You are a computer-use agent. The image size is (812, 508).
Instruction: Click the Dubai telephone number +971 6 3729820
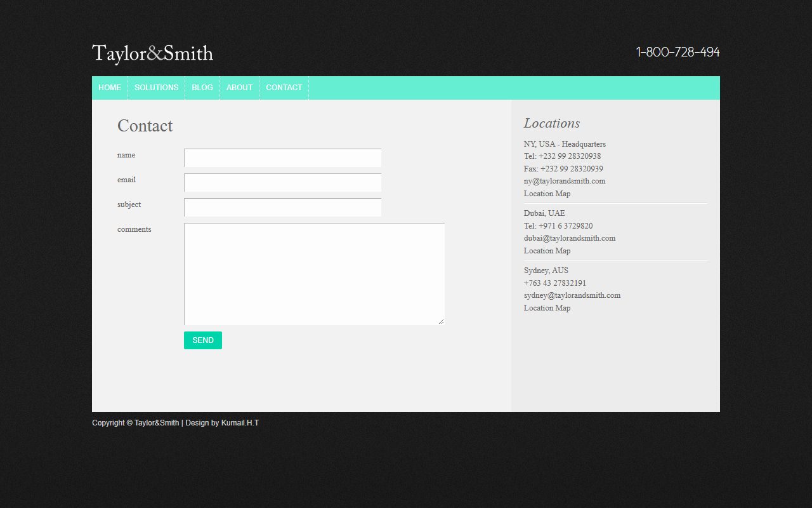pos(566,226)
